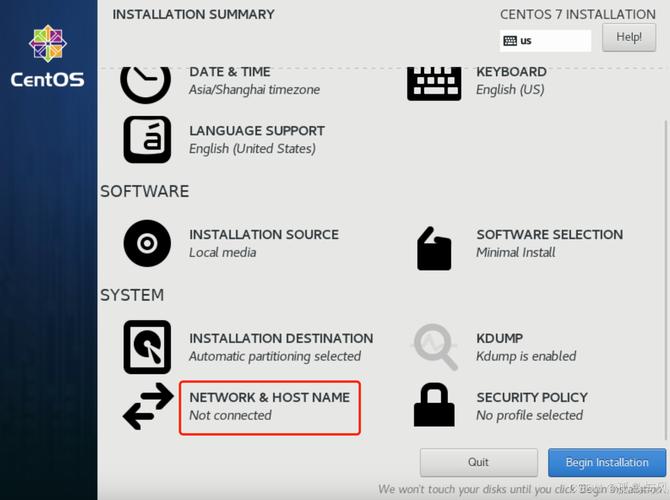Click the SOFTWARE section heading
This screenshot has height=500, width=670.
pos(144,191)
